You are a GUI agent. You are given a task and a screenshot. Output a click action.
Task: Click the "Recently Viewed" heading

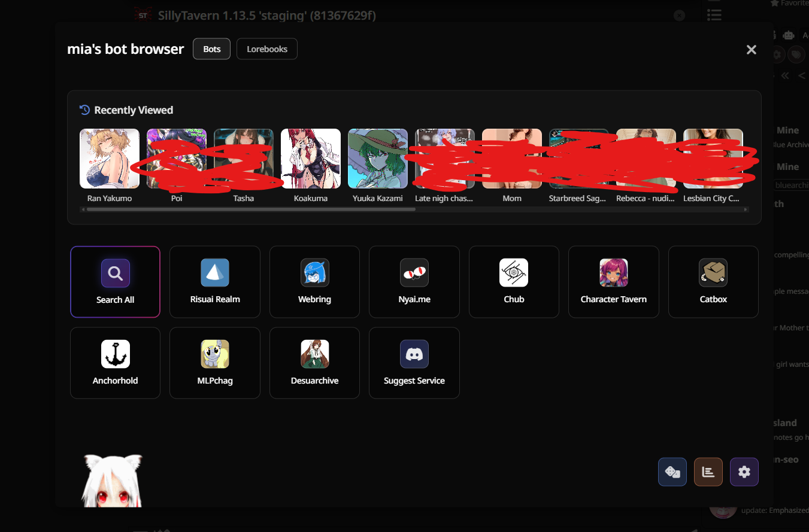tap(134, 110)
